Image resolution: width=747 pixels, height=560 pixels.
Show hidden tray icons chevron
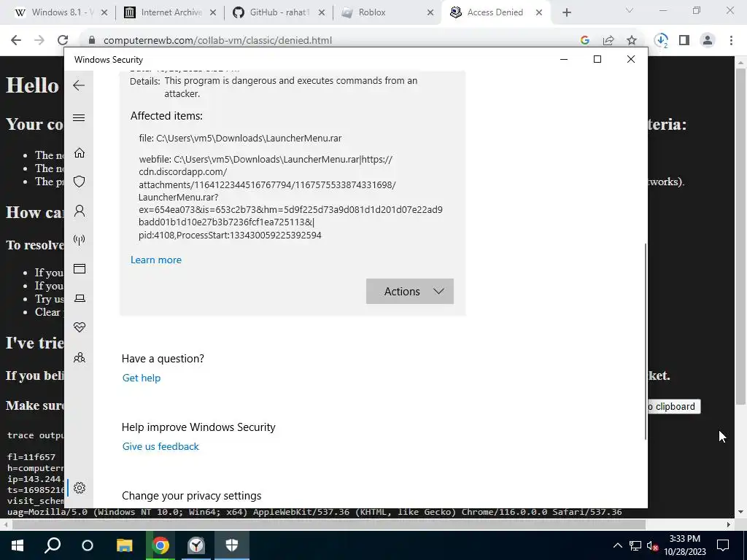click(x=617, y=545)
